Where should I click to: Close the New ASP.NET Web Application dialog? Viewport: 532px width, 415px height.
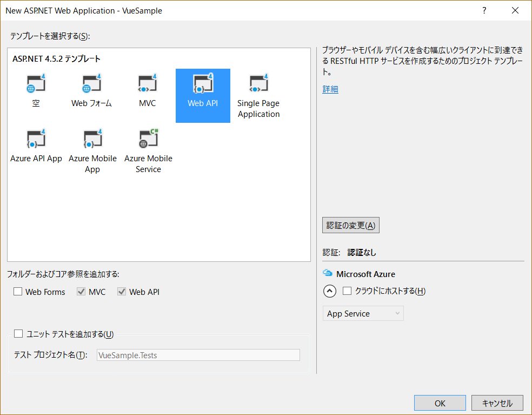(x=515, y=10)
